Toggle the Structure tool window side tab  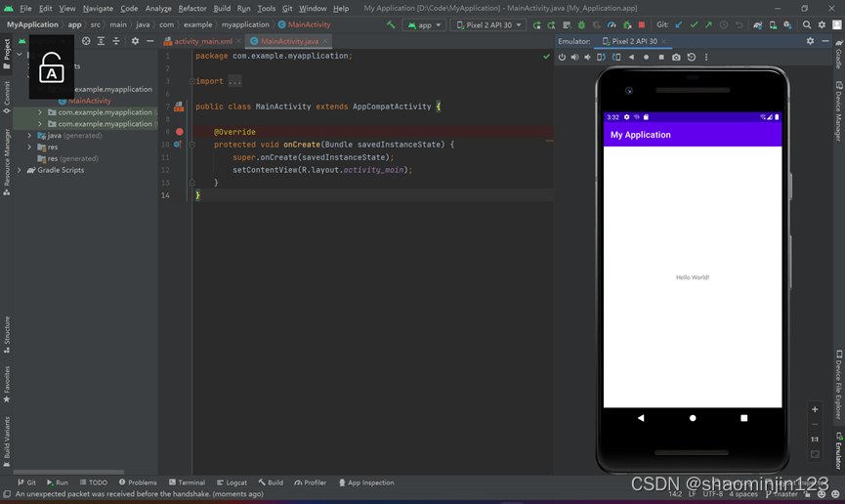click(x=7, y=335)
